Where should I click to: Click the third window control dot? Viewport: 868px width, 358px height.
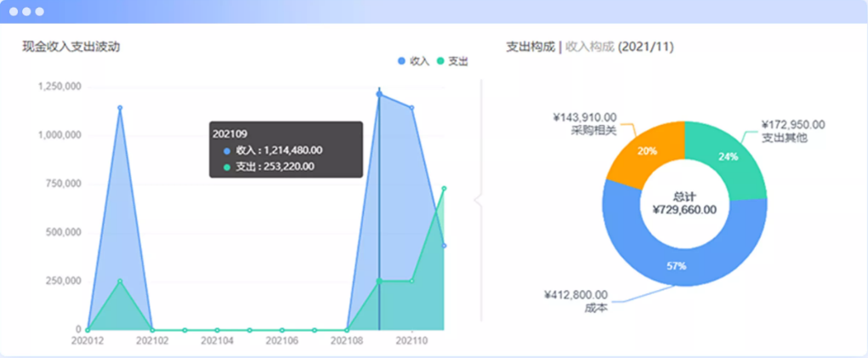39,12
